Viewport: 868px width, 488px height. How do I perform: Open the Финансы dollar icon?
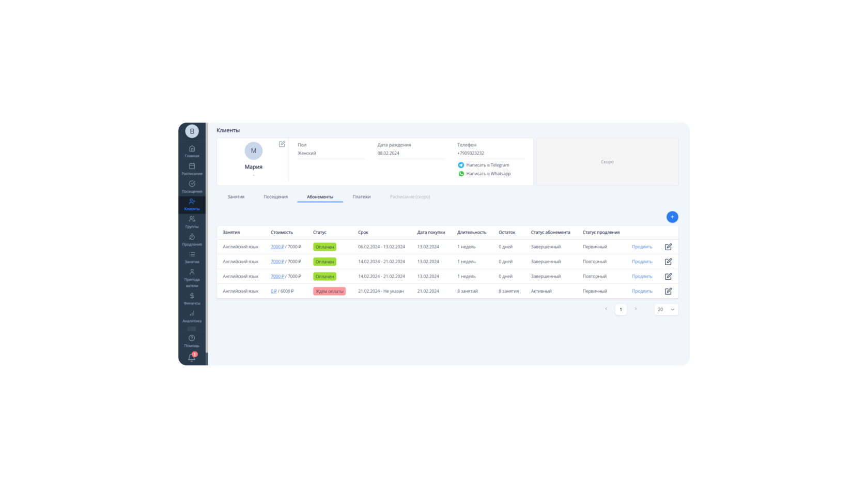192,295
